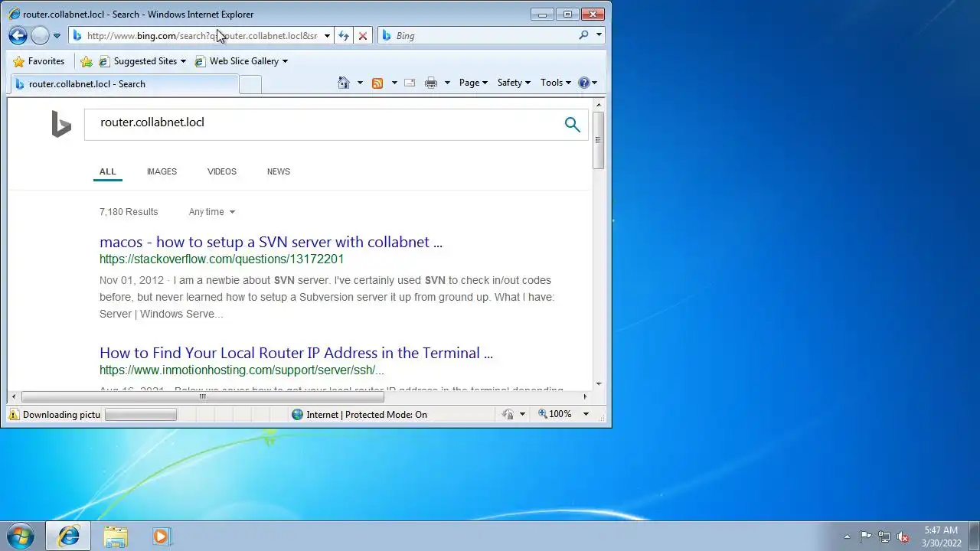Click the muted volume tray icon
Screen dimensions: 980x551
tap(903, 536)
